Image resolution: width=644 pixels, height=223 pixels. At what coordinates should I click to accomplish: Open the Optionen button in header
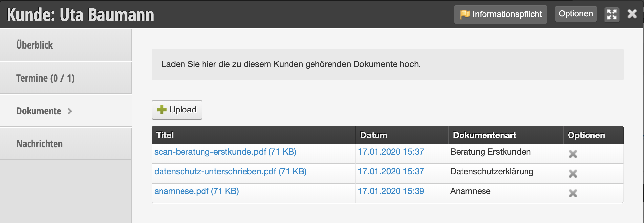tap(576, 14)
